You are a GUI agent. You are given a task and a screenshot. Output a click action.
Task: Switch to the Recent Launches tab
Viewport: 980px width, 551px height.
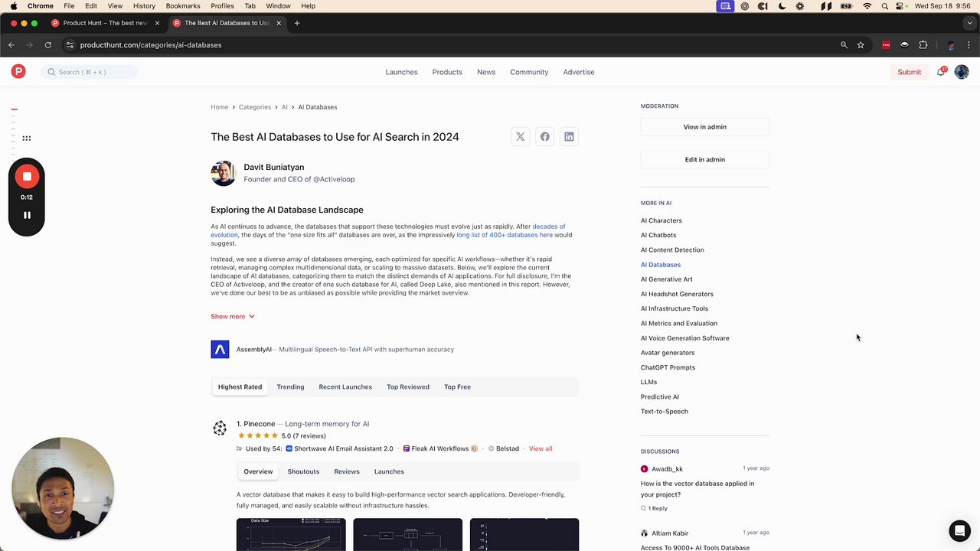(345, 387)
